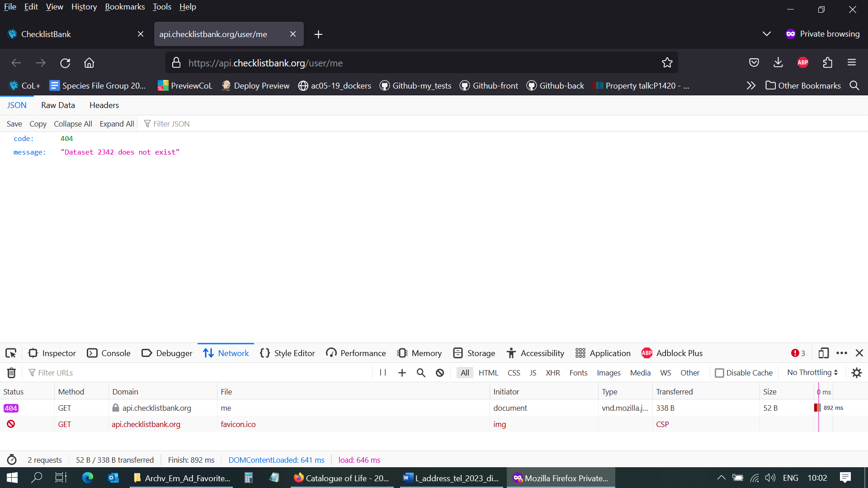Clear network log with trash icon
Screen dimensions: 868x488
[11, 373]
